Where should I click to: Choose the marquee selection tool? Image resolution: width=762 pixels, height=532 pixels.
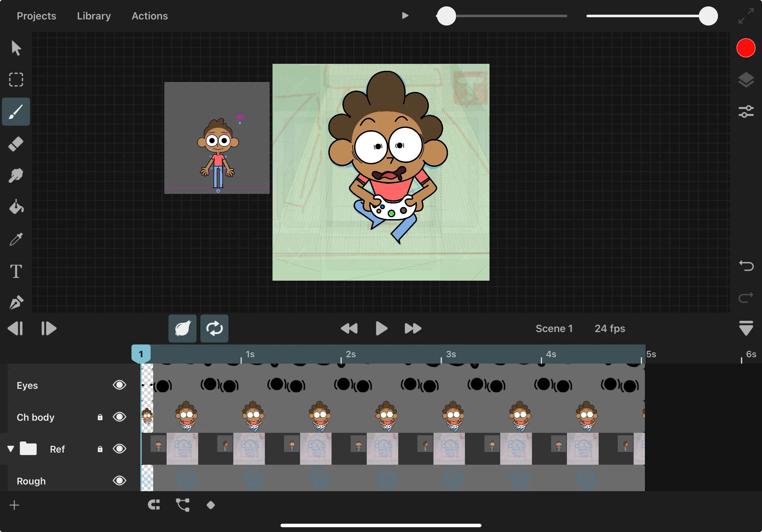pos(16,80)
